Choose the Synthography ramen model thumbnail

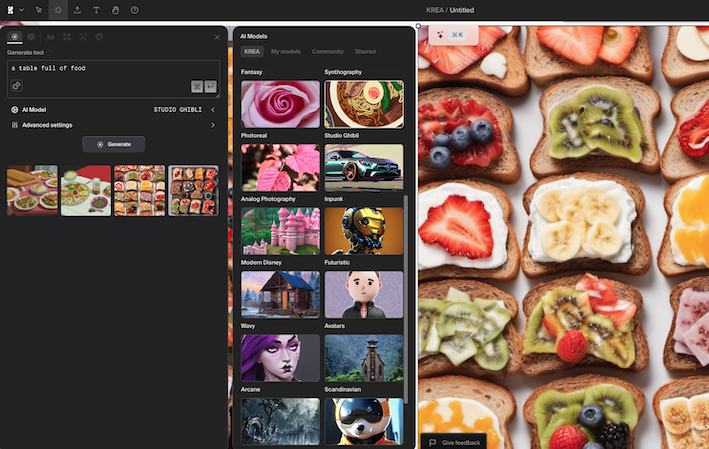pyautogui.click(x=364, y=104)
